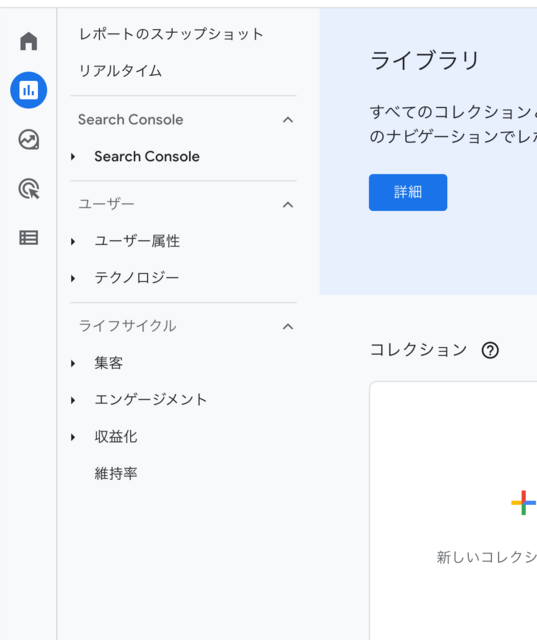Open the Home icon in sidebar
Screen dimensions: 537x640
tap(29, 41)
